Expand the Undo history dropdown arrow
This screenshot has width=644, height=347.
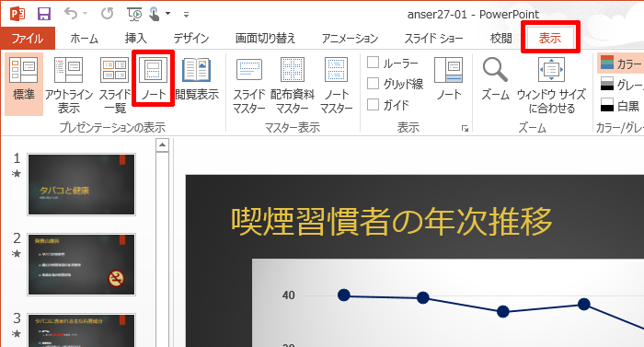pos(85,14)
